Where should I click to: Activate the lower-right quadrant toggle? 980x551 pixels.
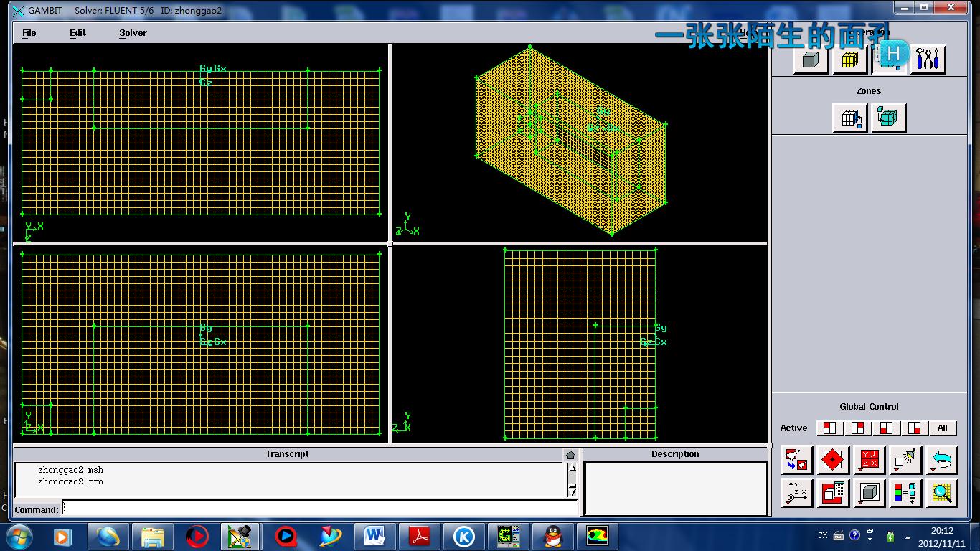[x=914, y=428]
